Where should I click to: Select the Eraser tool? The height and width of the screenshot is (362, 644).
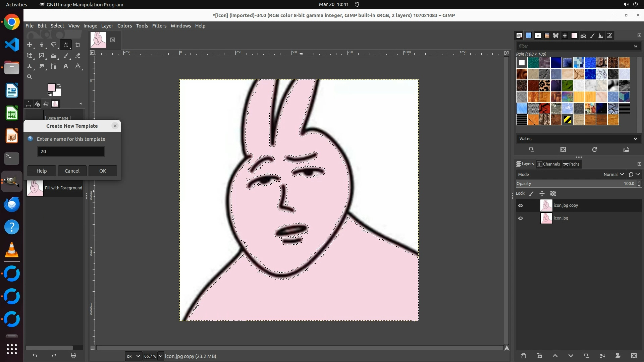coord(78,56)
